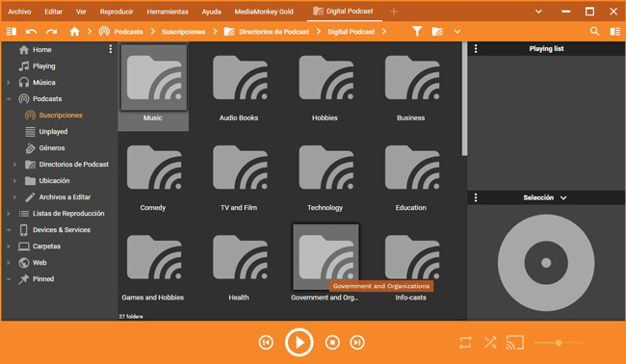Image resolution: width=626 pixels, height=364 pixels.
Task: Open the view options dropdown arrow in toolbar
Action: pyautogui.click(x=457, y=32)
